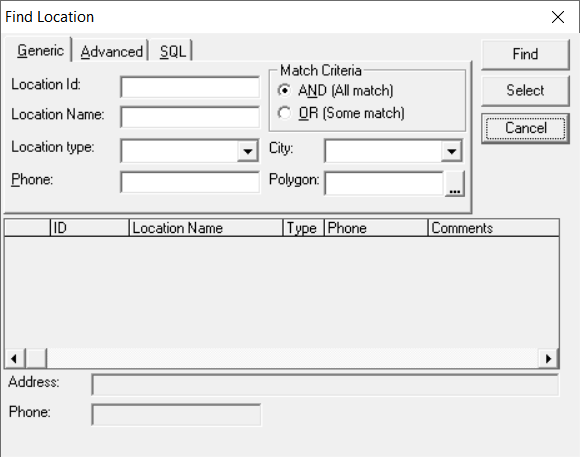Open the Polygon browse ellipsis button

(455, 184)
